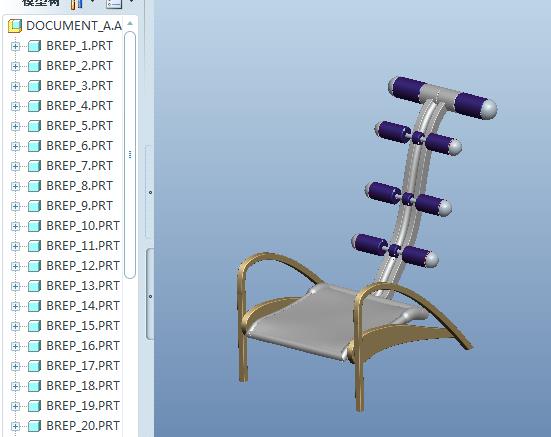Select the BREP_18.PRT label
The height and width of the screenshot is (437, 551).
click(x=83, y=386)
